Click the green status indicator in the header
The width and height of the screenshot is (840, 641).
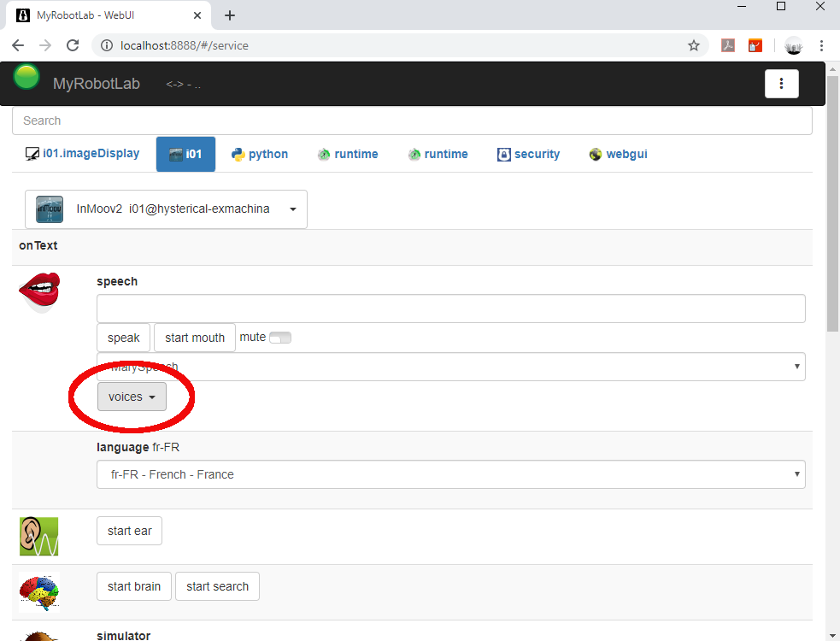pyautogui.click(x=26, y=77)
